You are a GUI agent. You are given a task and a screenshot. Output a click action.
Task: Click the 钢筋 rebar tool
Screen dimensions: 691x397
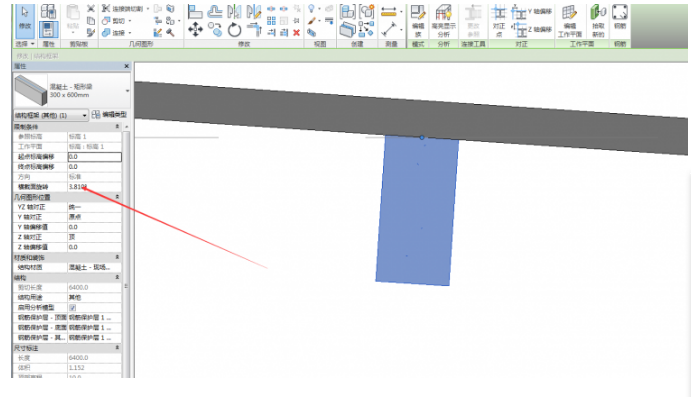pos(620,18)
